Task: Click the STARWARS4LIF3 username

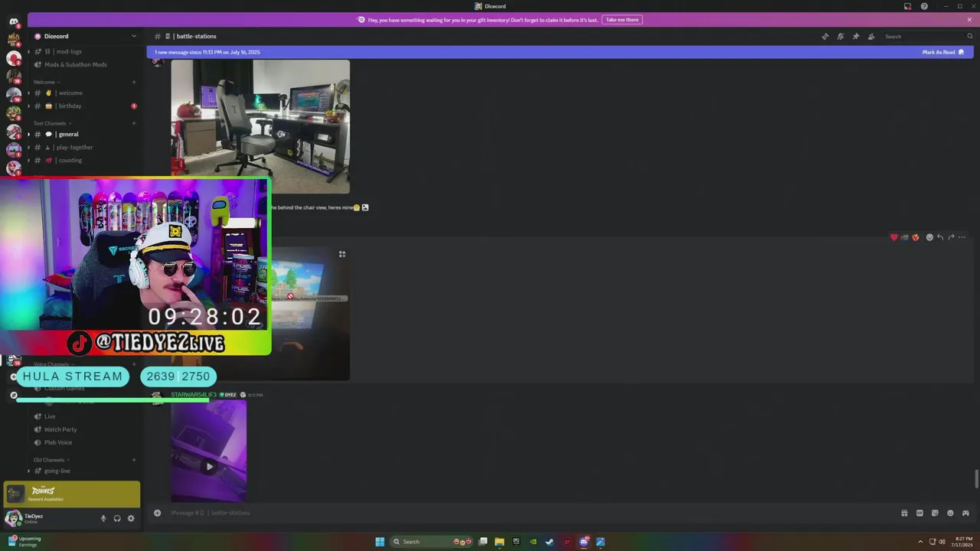Action: click(x=194, y=395)
